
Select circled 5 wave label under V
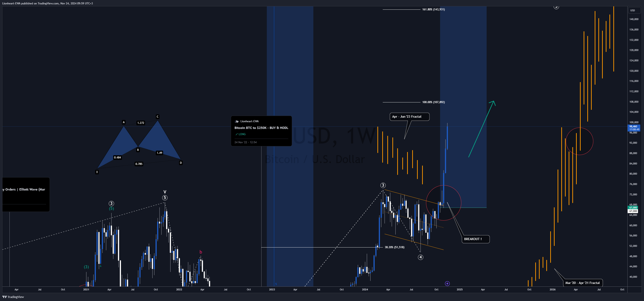(165, 198)
